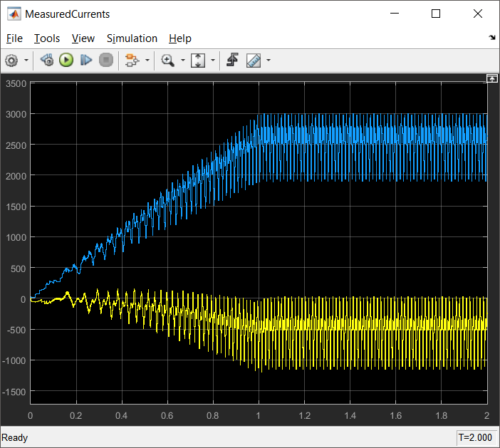This screenshot has width=500, height=448.
Task: Select the Zoom tool magnifier
Action: tap(167, 61)
